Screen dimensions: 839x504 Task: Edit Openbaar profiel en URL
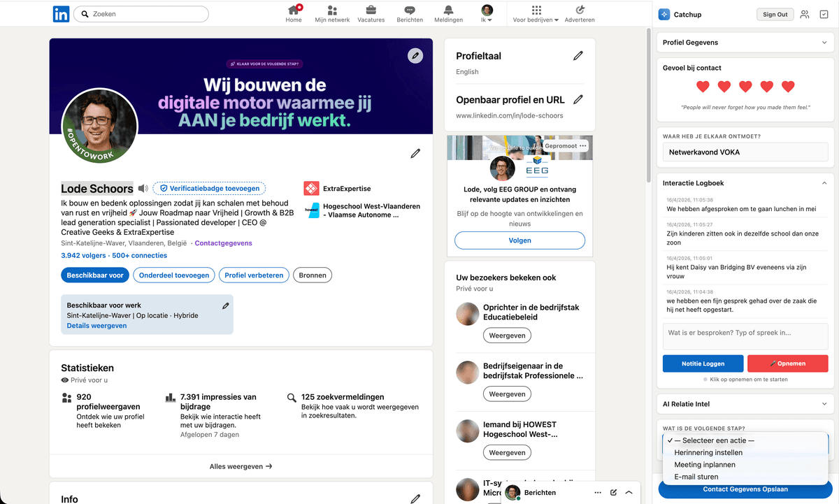(578, 100)
